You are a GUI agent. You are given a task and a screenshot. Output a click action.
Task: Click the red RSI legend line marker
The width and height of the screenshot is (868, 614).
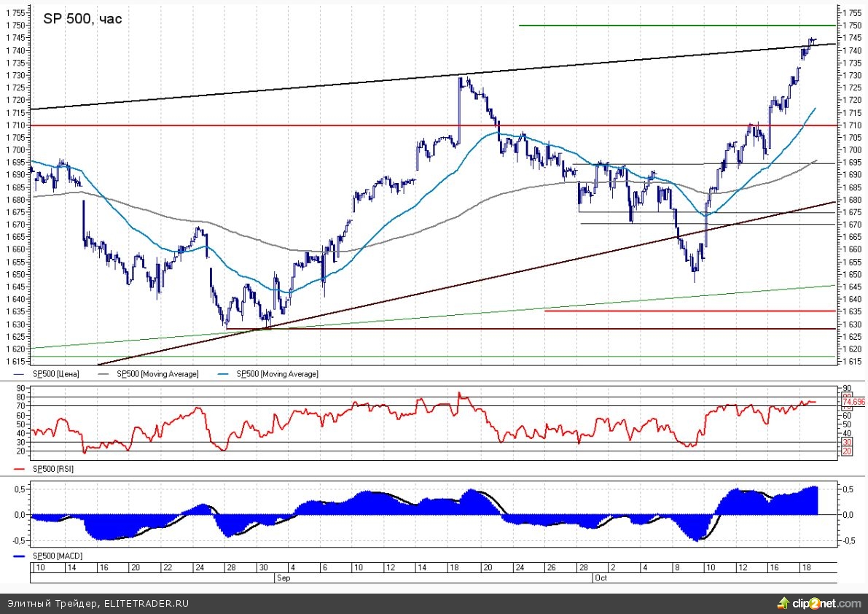click(20, 470)
